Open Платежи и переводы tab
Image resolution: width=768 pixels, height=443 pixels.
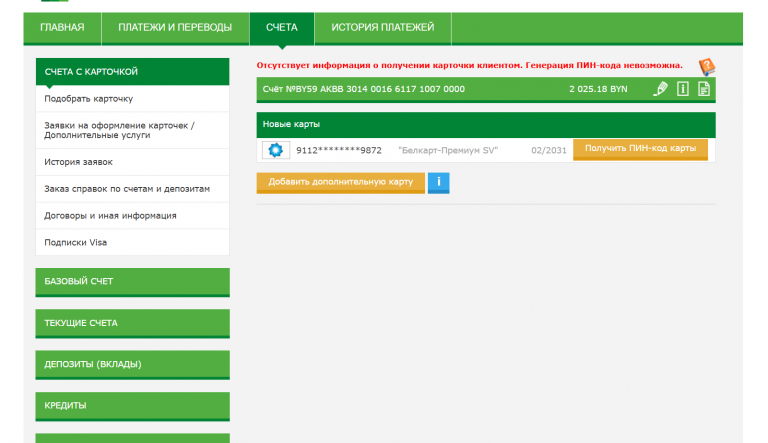pyautogui.click(x=175, y=27)
